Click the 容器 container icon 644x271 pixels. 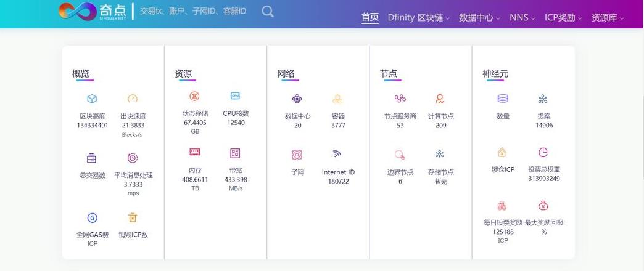(337, 99)
